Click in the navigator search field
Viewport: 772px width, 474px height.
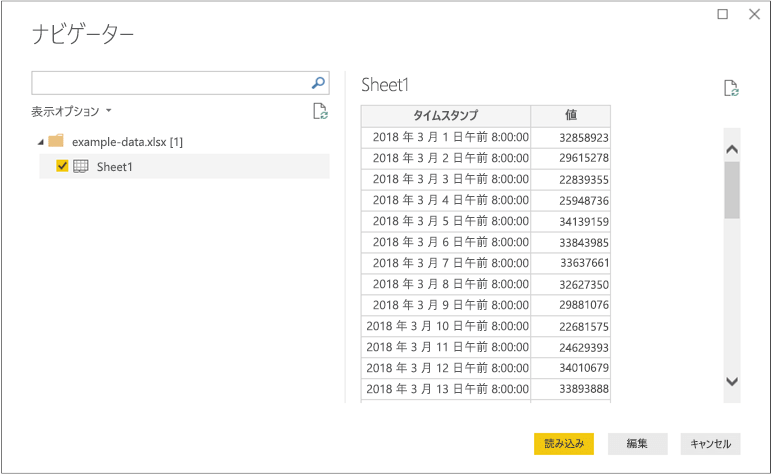(170, 83)
